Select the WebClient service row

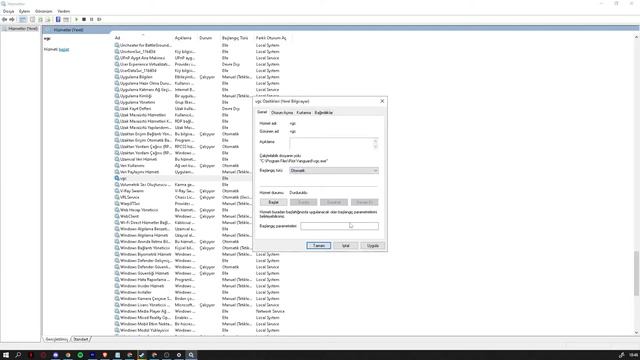(183, 216)
